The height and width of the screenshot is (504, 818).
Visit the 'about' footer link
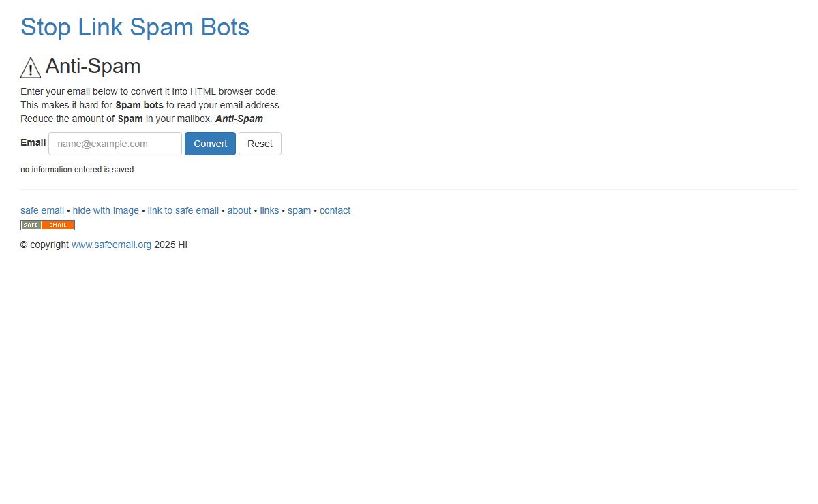[239, 210]
